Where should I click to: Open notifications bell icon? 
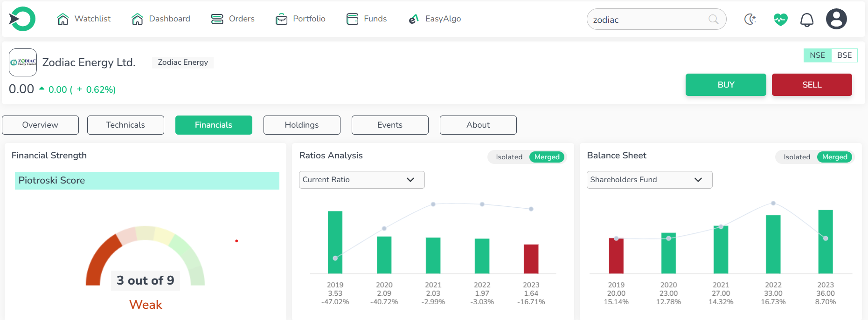coord(807,20)
